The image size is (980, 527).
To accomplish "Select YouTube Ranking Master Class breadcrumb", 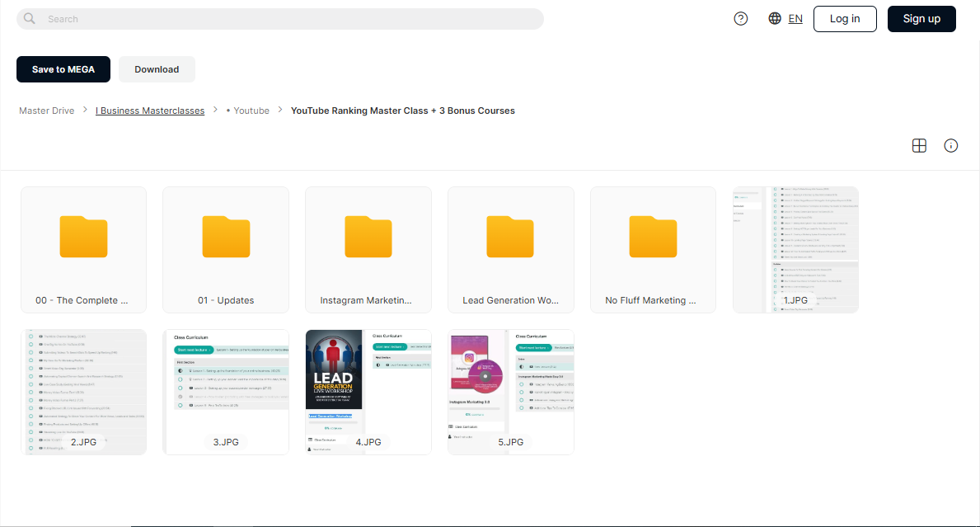I will (402, 111).
